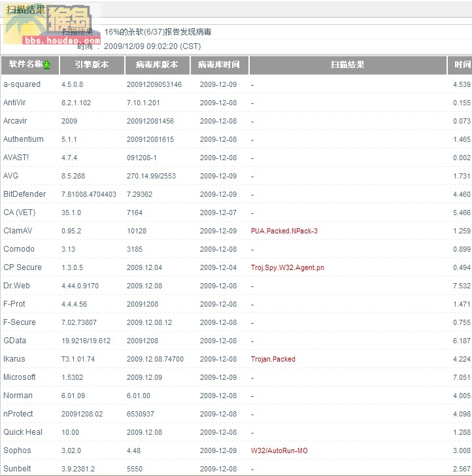The width and height of the screenshot is (472, 476).
Task: Click F-Secure database version 2009.12.08.12
Action: [x=149, y=322]
